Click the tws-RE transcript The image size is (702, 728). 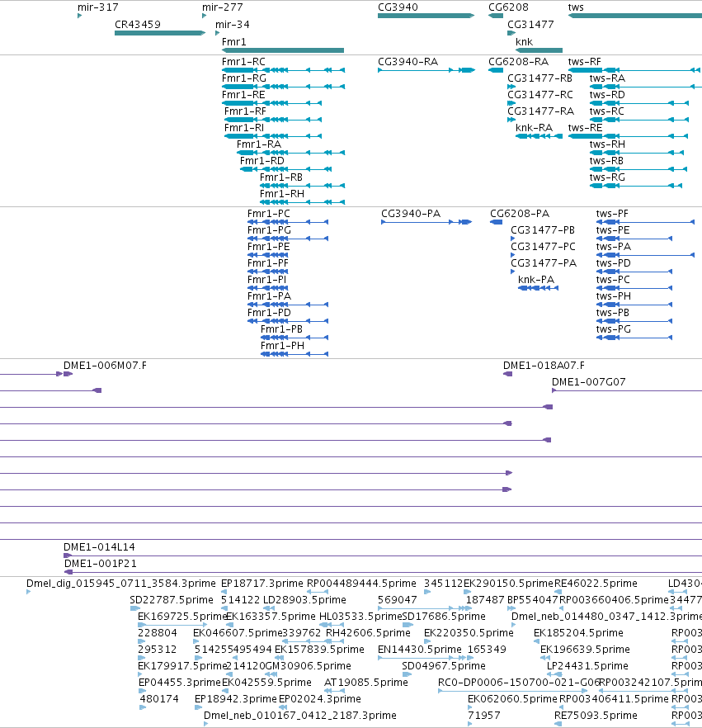(628, 136)
